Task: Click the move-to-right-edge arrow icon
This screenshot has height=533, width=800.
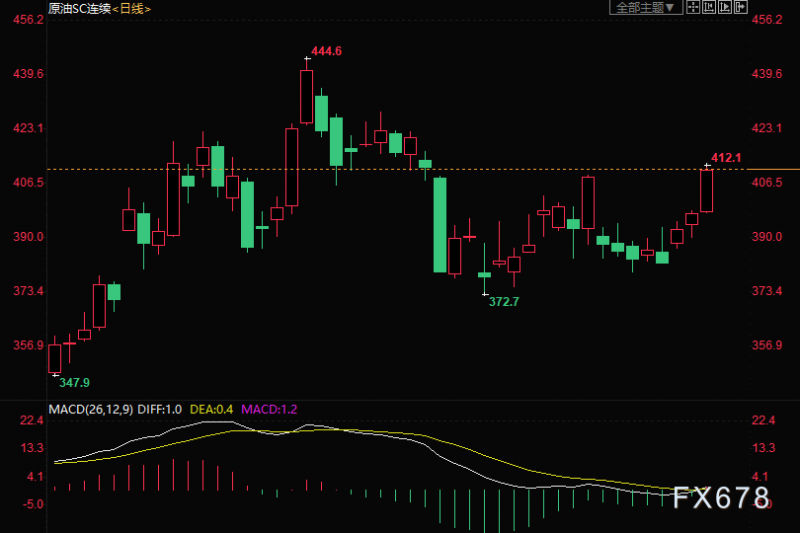Action: click(740, 7)
